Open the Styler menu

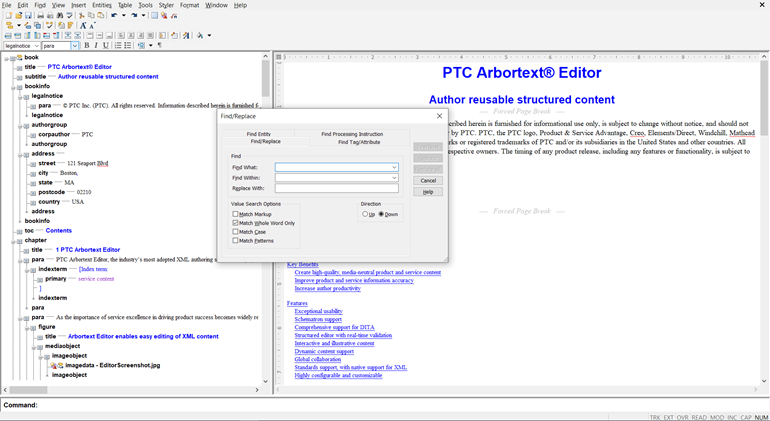166,5
